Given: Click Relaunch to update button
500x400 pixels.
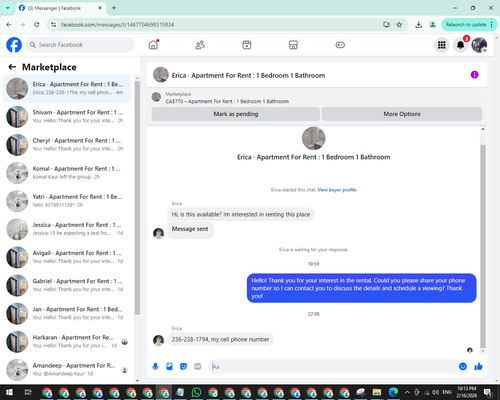Looking at the screenshot, I should (x=469, y=25).
